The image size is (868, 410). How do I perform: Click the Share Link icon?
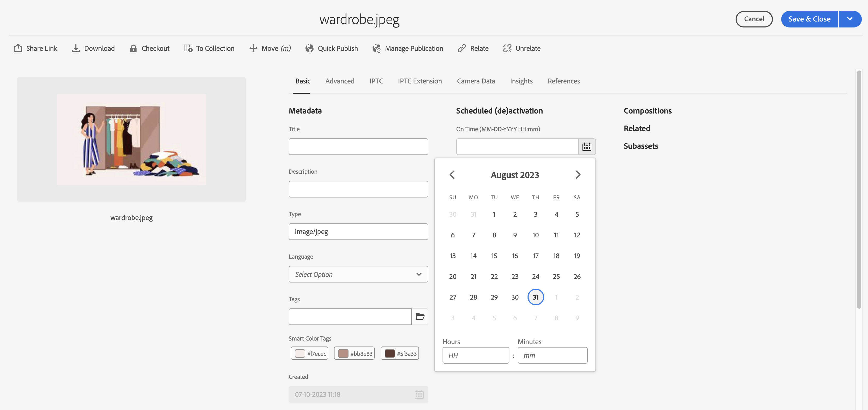click(x=18, y=48)
